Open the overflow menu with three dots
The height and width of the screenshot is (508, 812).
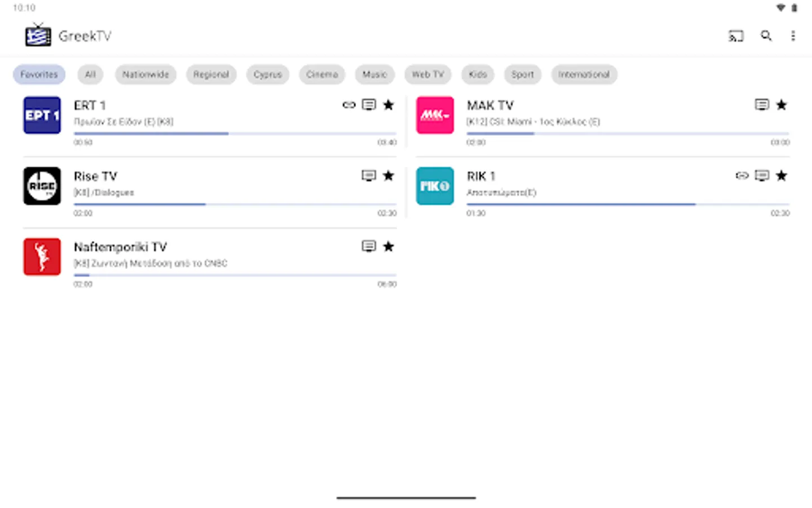[x=793, y=36]
